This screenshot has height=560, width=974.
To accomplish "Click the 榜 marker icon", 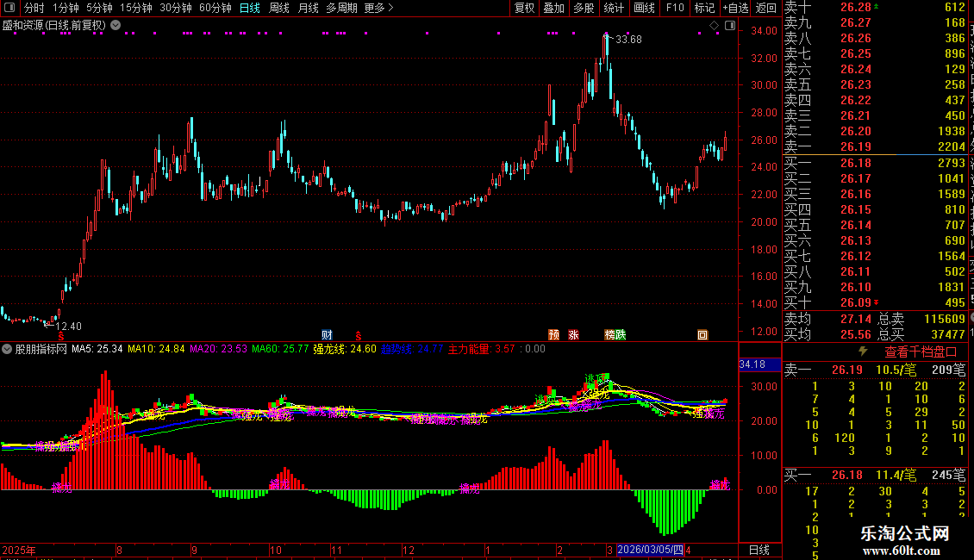I will (x=609, y=334).
